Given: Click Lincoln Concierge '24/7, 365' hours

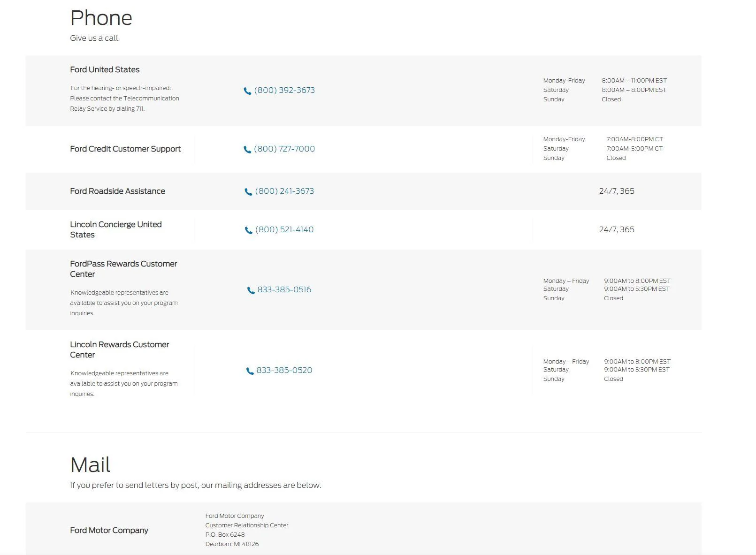Looking at the screenshot, I should click(x=617, y=230).
